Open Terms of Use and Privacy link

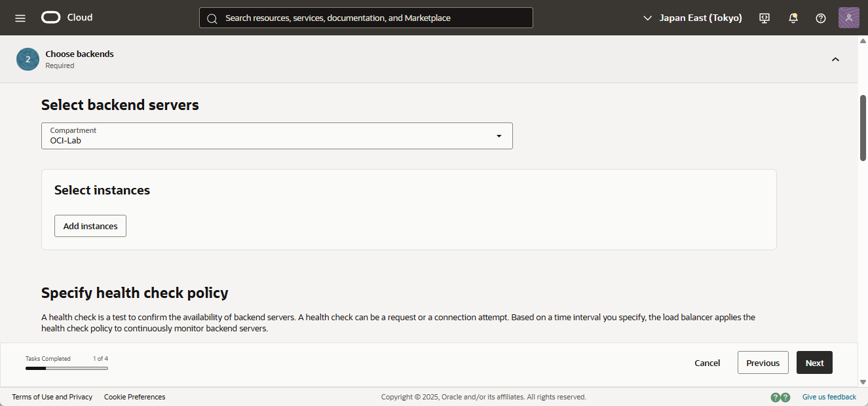tap(52, 397)
